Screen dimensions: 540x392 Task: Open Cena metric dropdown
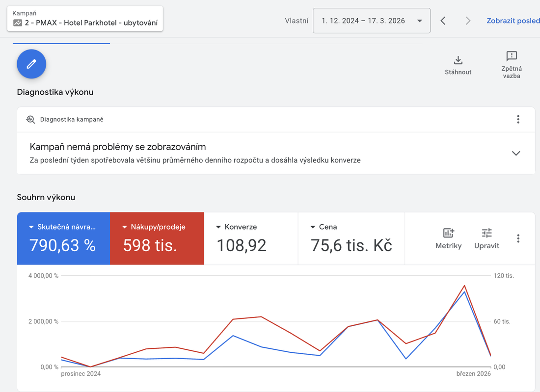point(313,227)
